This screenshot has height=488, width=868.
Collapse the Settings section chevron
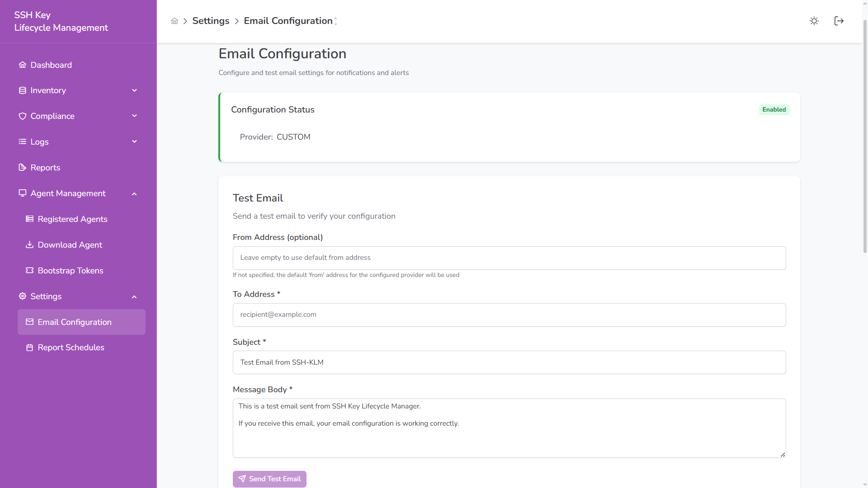(x=134, y=297)
